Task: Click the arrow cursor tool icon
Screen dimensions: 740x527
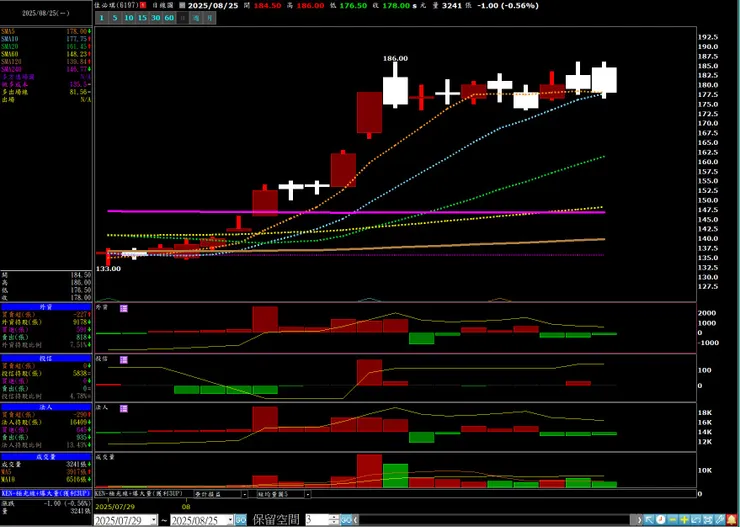Action: click(x=649, y=520)
